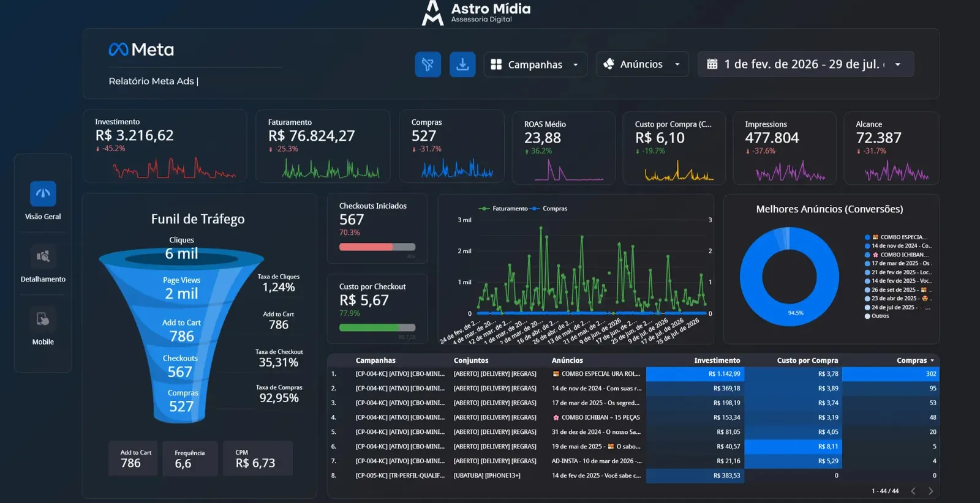Open the Detalhamento sidebar icon
This screenshot has width=980, height=503.
pyautogui.click(x=43, y=256)
